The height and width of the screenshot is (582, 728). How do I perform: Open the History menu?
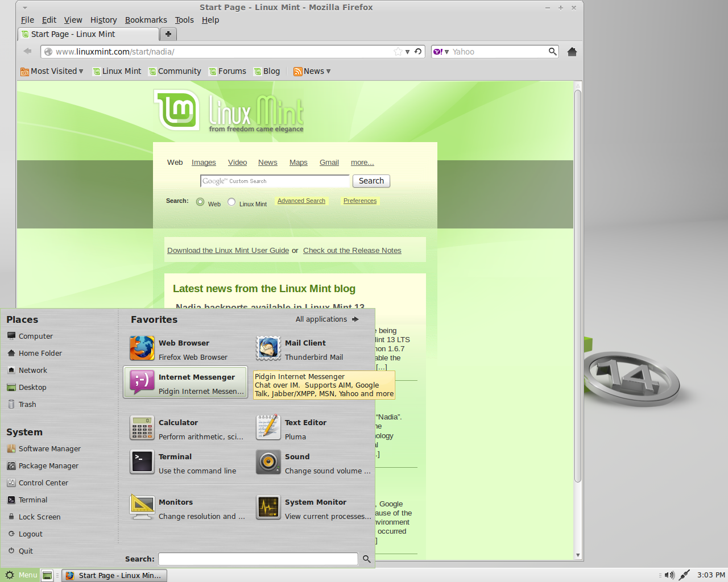(x=104, y=20)
